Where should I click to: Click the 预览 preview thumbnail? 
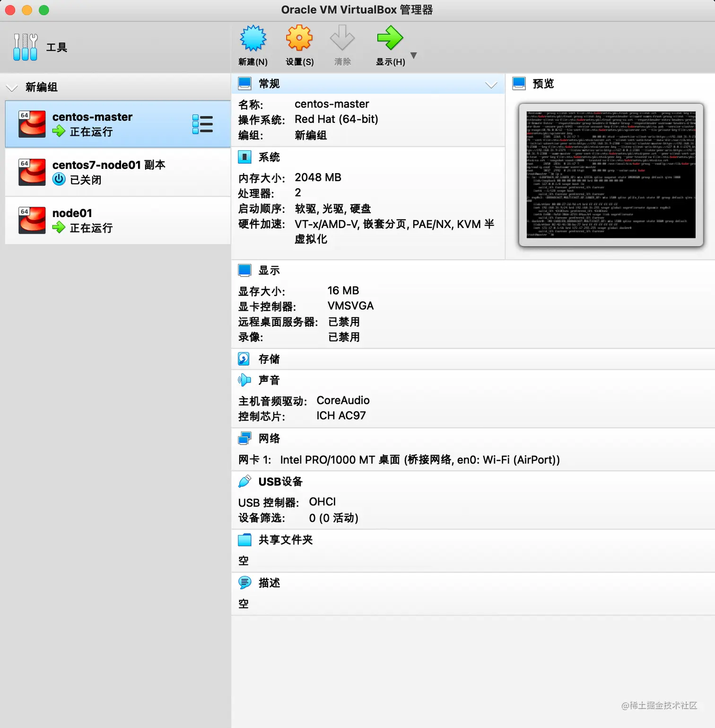click(x=610, y=175)
